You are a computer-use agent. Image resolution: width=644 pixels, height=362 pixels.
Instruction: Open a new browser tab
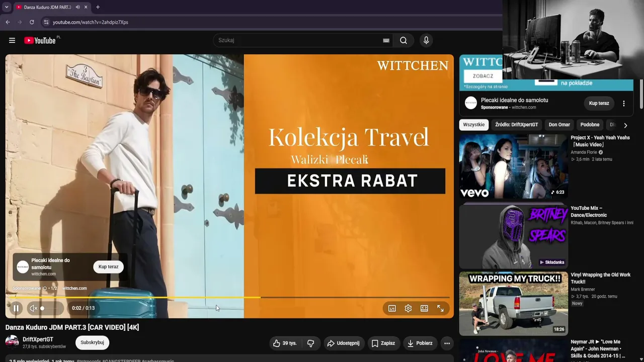click(98, 7)
